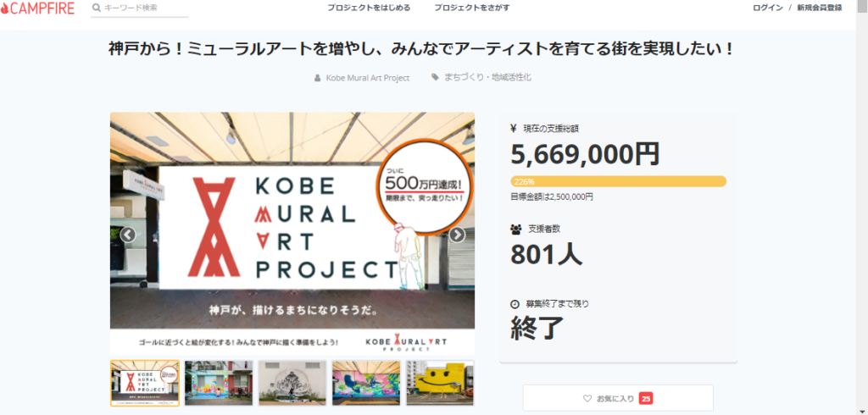Click the 新規会員登録 link
Image resolution: width=868 pixels, height=415 pixels.
820,8
